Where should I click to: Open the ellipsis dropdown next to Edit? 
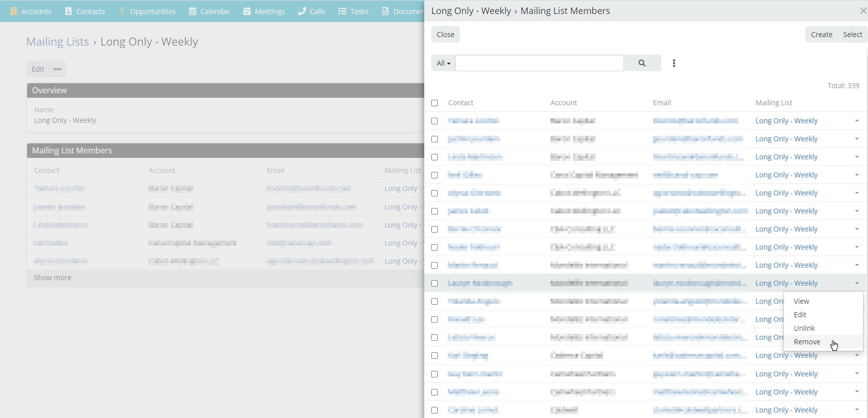tap(58, 69)
